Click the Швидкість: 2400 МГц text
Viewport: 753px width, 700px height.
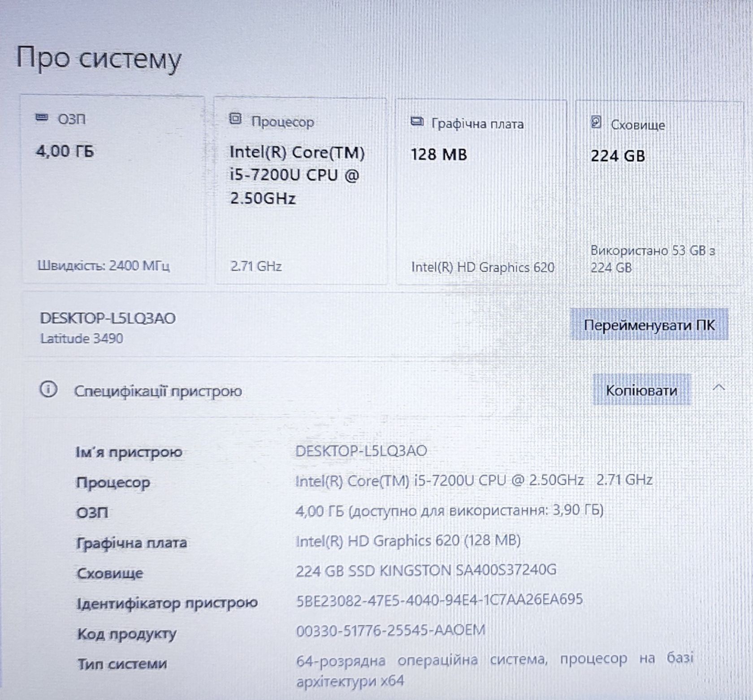104,266
